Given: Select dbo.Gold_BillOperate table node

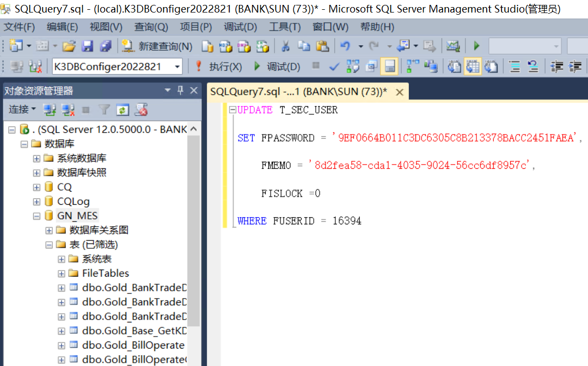Looking at the screenshot, I should (133, 345).
